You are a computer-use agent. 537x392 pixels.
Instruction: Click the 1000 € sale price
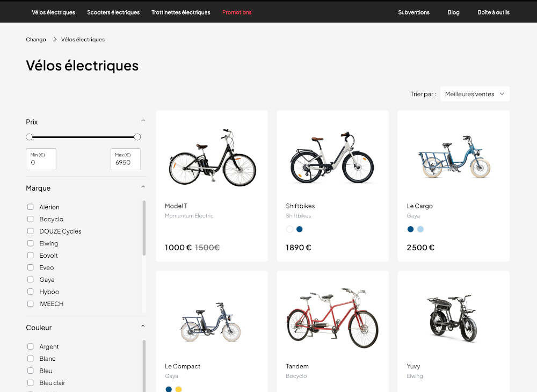(x=178, y=248)
